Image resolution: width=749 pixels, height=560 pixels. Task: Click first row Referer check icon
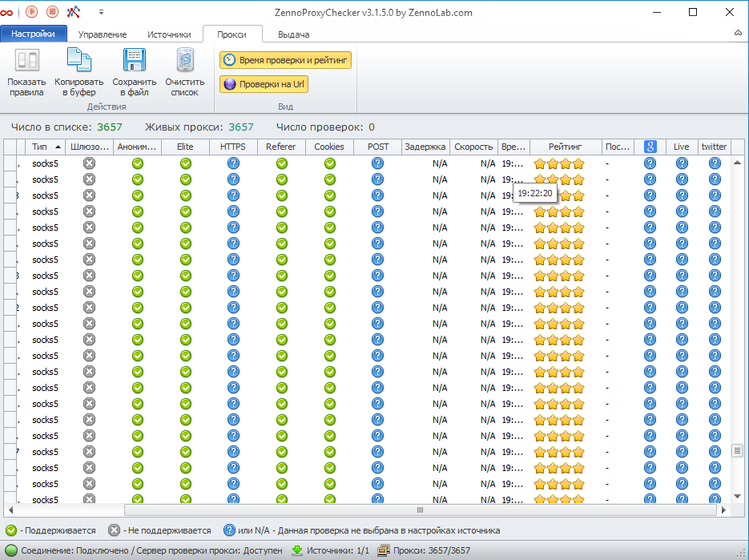[x=282, y=163]
